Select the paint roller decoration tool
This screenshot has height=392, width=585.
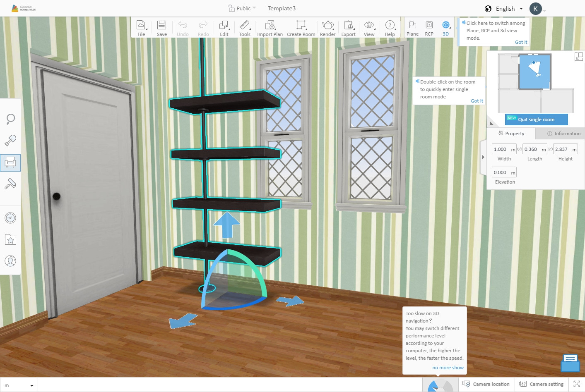10,184
